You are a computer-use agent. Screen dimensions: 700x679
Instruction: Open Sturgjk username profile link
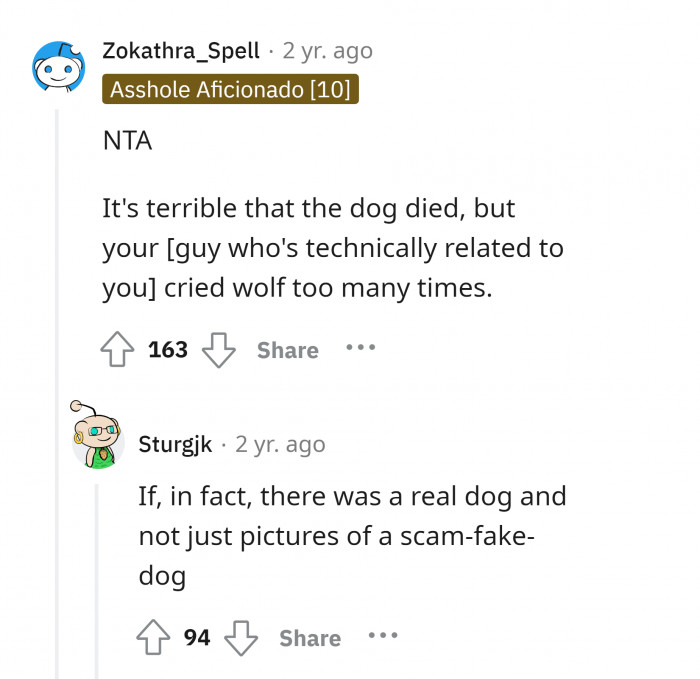(x=175, y=444)
